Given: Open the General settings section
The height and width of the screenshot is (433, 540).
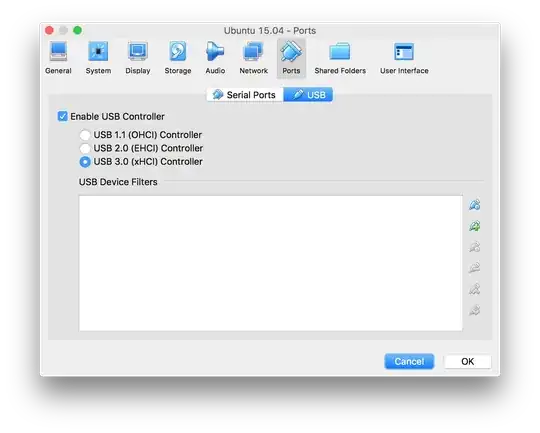Looking at the screenshot, I should (x=58, y=58).
